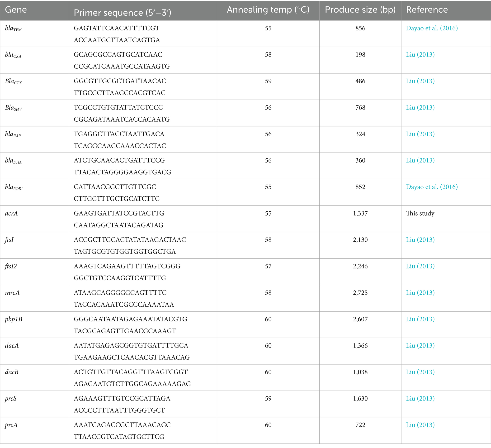Viewport: 491px width, 448px height.
Task: Open the Liu (2013) reference for dacB
Action: coord(420,372)
